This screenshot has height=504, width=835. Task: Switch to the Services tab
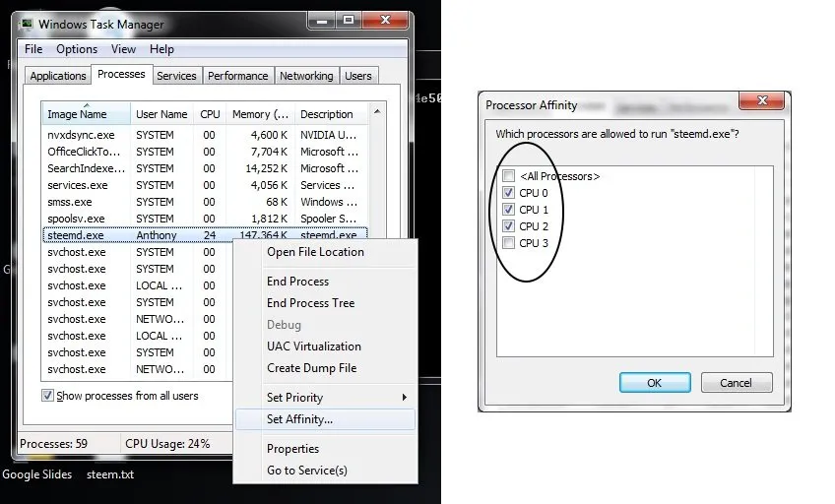point(176,76)
